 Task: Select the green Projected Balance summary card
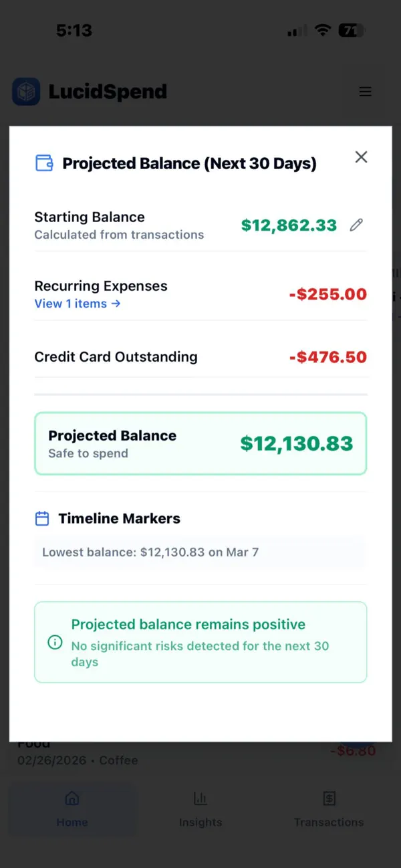click(200, 443)
